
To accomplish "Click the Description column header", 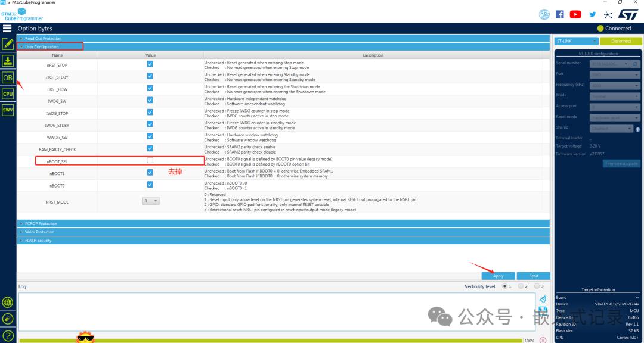I will [x=373, y=55].
